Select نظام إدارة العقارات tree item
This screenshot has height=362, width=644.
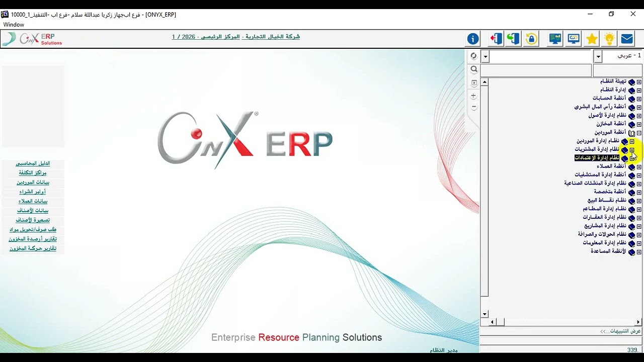[x=605, y=218]
